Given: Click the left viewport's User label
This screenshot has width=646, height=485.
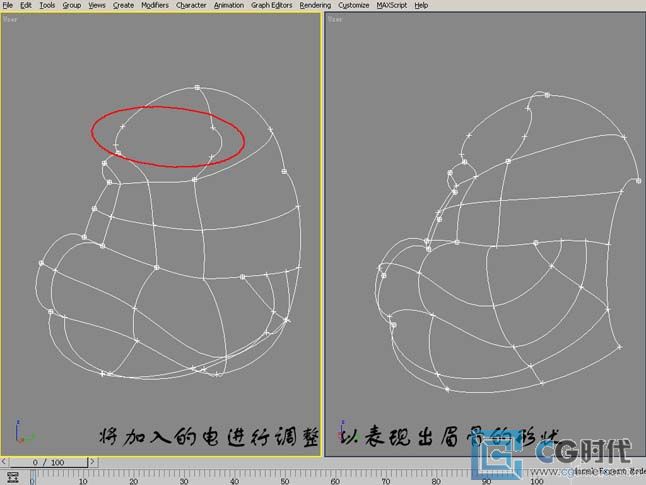Looking at the screenshot, I should 10,19.
